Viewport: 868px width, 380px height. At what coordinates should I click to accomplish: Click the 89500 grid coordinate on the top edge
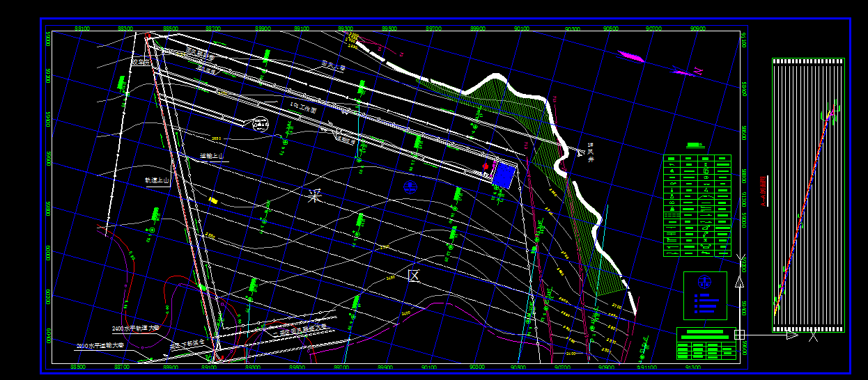coord(389,29)
